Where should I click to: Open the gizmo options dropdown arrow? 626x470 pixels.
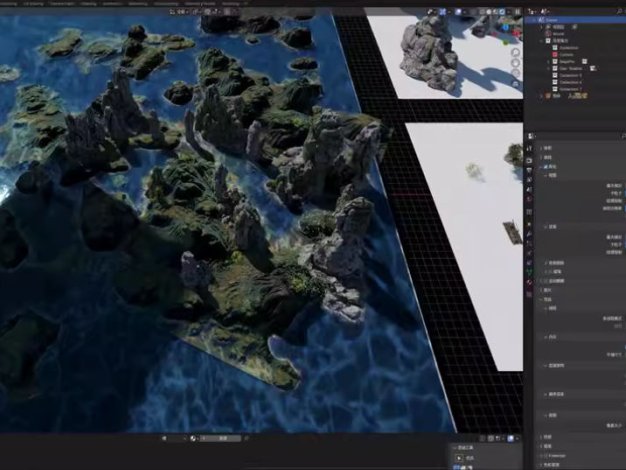[449, 12]
